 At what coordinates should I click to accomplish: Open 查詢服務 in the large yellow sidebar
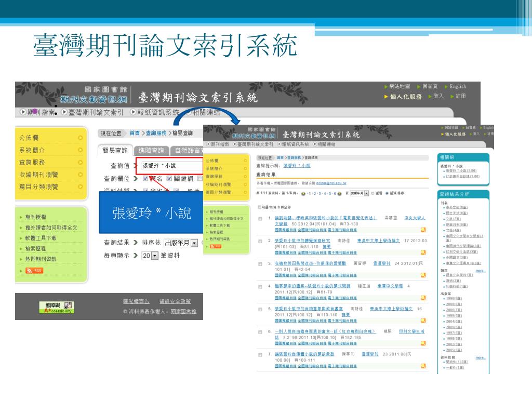click(x=32, y=162)
